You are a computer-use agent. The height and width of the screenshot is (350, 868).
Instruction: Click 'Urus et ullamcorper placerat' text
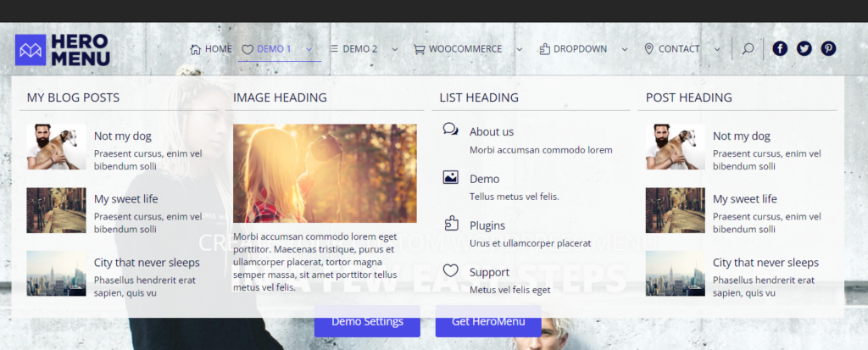click(x=531, y=243)
